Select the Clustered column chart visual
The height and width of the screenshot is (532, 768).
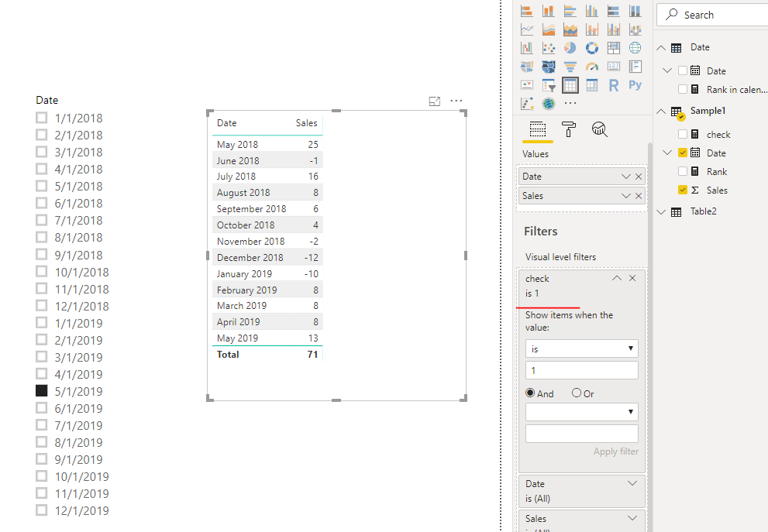click(x=591, y=11)
